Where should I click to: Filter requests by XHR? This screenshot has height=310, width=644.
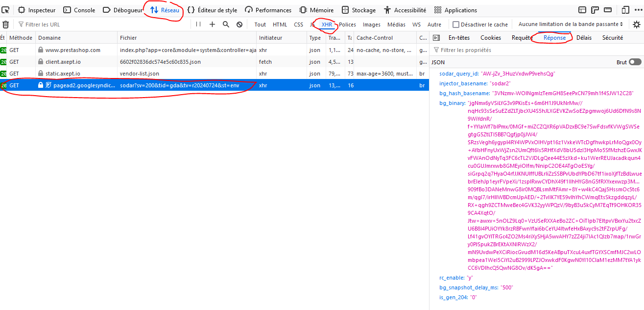pos(327,25)
